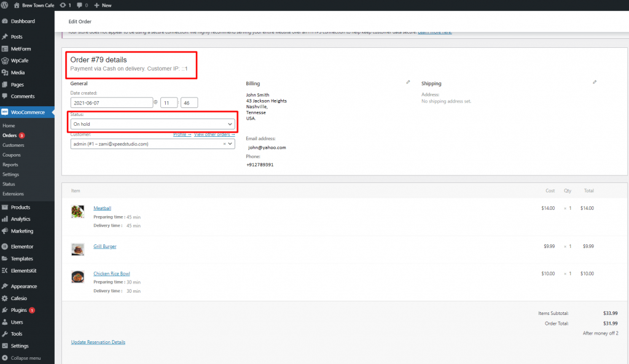Click the Users person icon
629x364 pixels.
coord(5,322)
